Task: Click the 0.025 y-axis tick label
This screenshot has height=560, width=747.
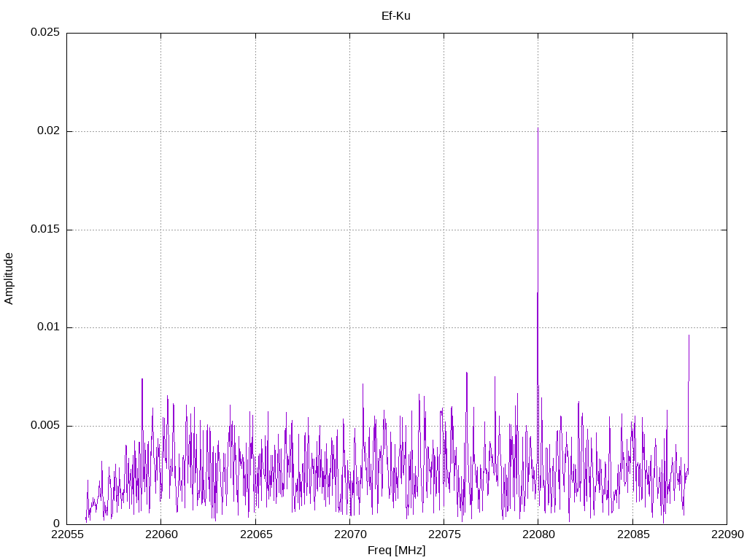Action: [x=44, y=33]
